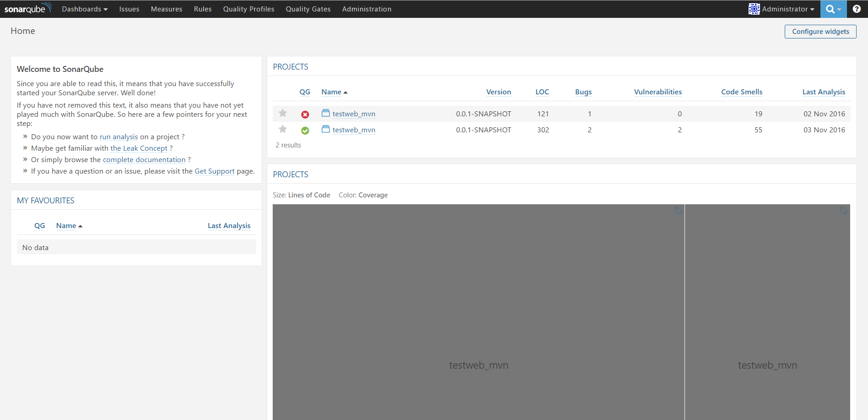
Task: Select the small testweb_mvn treemap tile
Action: tap(767, 312)
